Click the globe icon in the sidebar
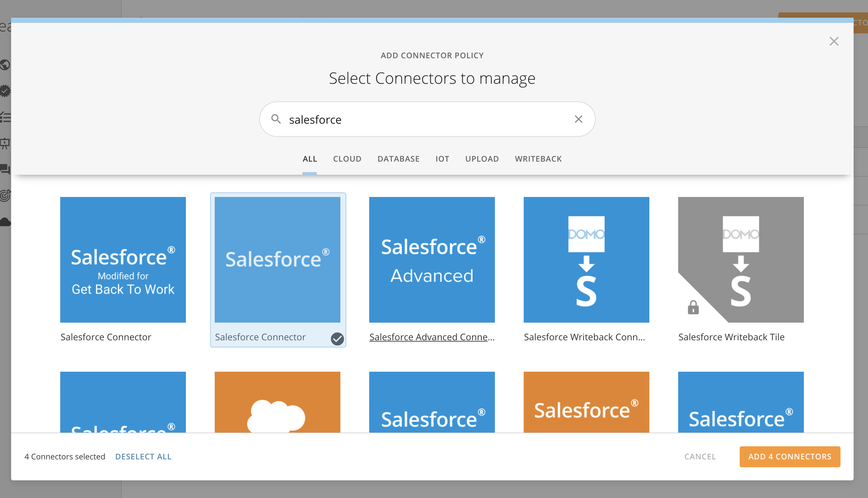This screenshot has width=868, height=498. point(5,65)
